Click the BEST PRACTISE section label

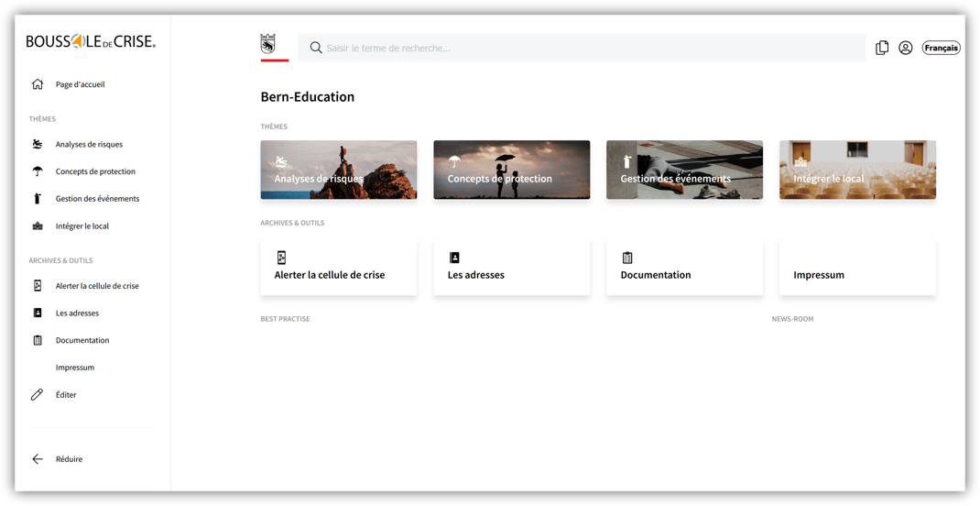285,319
